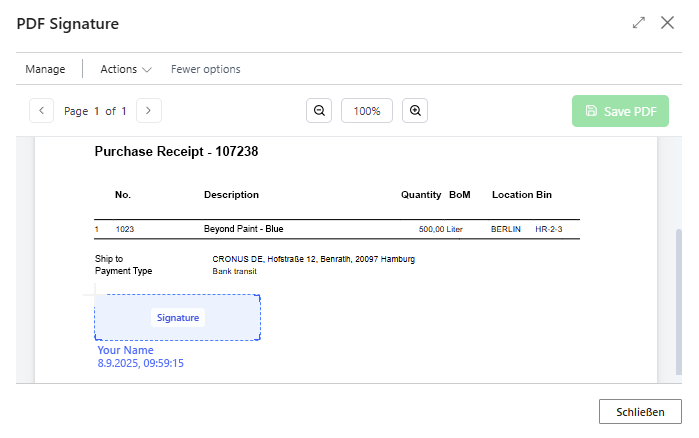
Task: Close the PDF Signature dialog
Action: (x=667, y=22)
